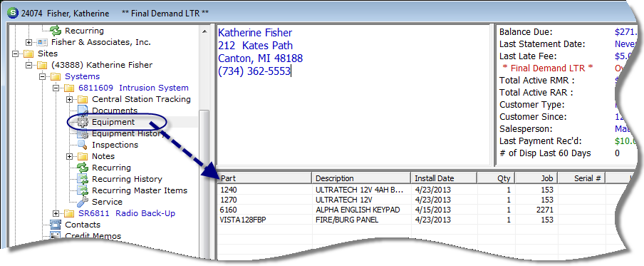The height and width of the screenshot is (266, 644).
Task: Click the SR6811 Radio Back-Up folder icon
Action: pos(69,213)
